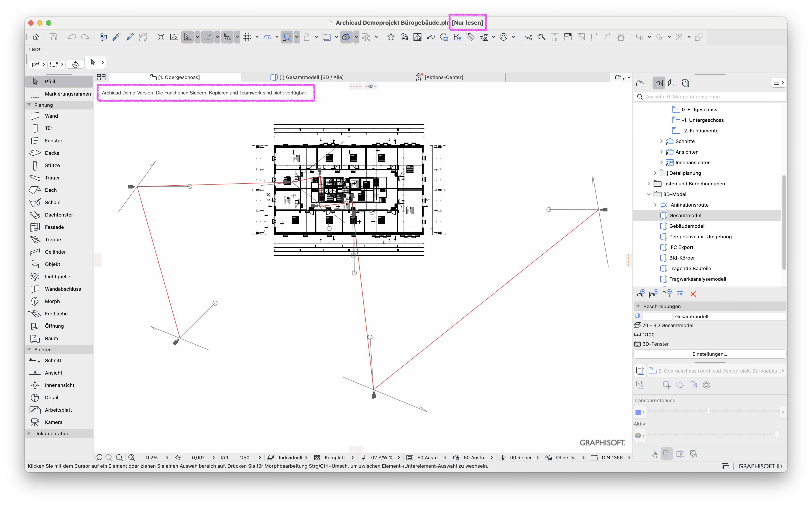The image size is (812, 505).
Task: Select the Stütze column tool
Action: (x=59, y=165)
